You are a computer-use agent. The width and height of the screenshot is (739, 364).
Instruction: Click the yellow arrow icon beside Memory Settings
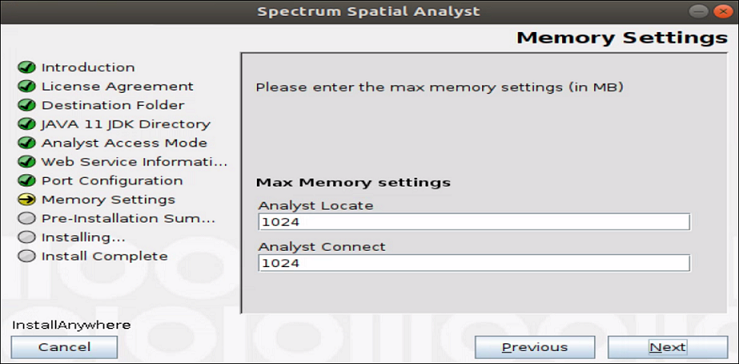point(27,199)
